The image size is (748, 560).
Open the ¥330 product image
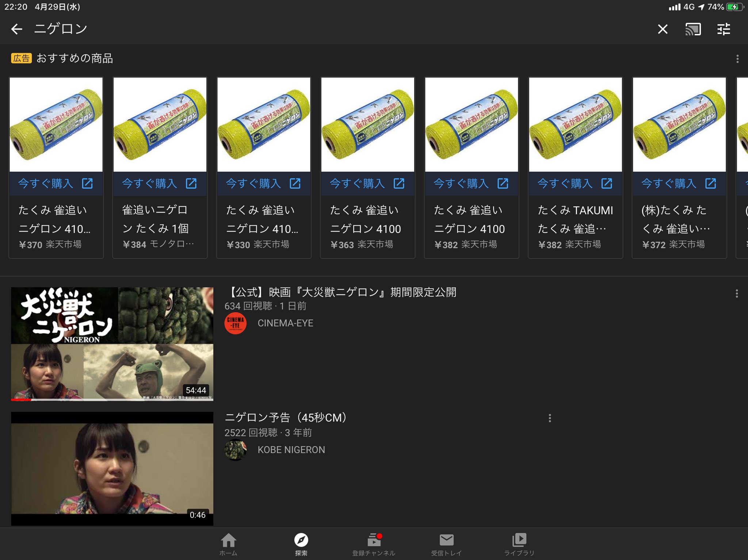(x=264, y=124)
